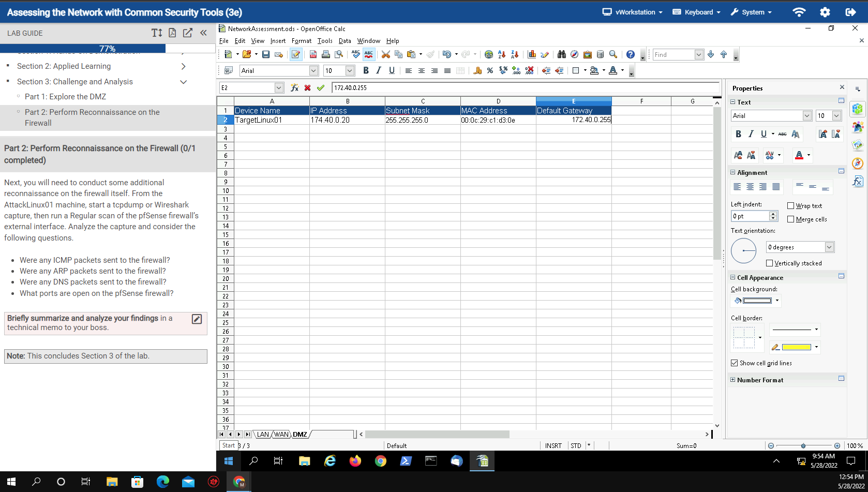Toggle underline in the formatting toolbar

click(x=392, y=70)
